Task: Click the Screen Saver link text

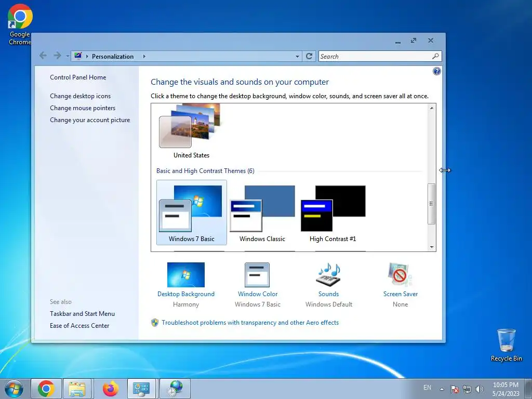Action: 401,294
